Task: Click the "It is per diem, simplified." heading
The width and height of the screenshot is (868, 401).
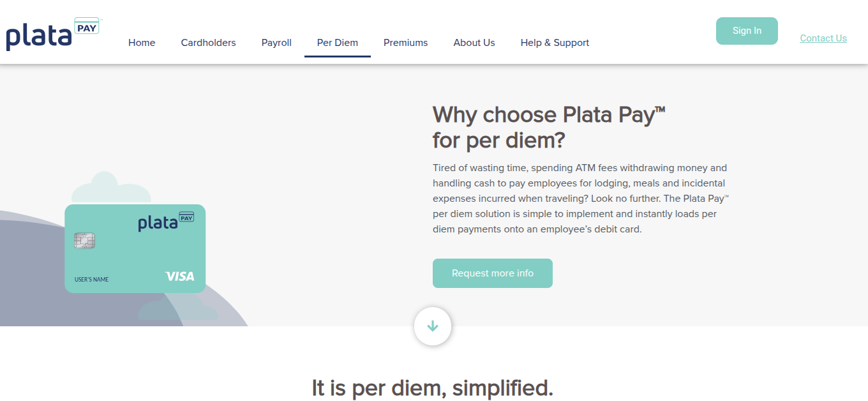Action: [432, 388]
